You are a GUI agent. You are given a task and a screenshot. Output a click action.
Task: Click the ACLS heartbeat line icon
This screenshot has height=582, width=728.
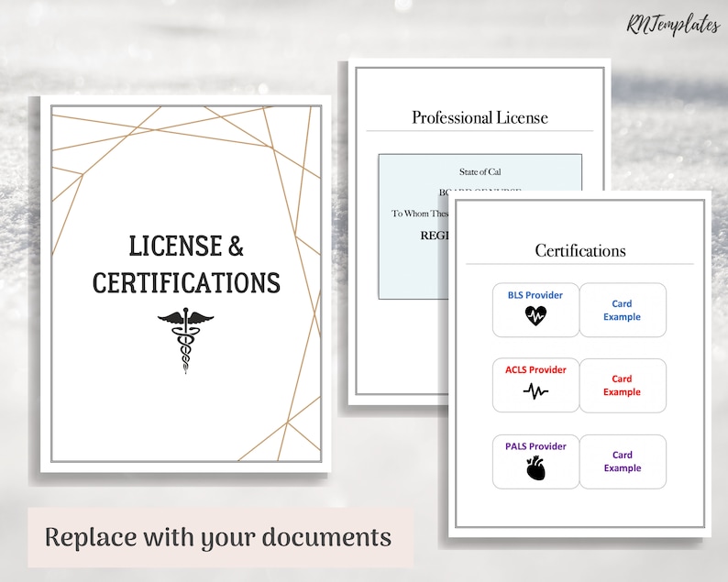pos(535,391)
